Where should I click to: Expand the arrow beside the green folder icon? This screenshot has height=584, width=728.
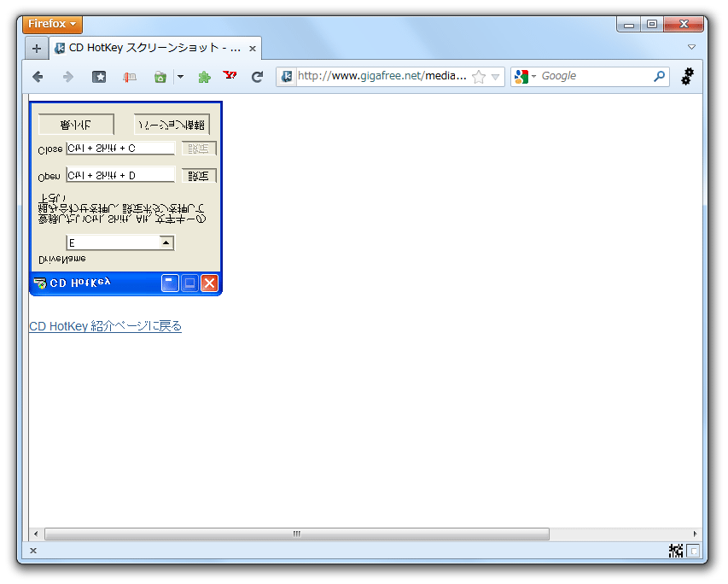[180, 77]
